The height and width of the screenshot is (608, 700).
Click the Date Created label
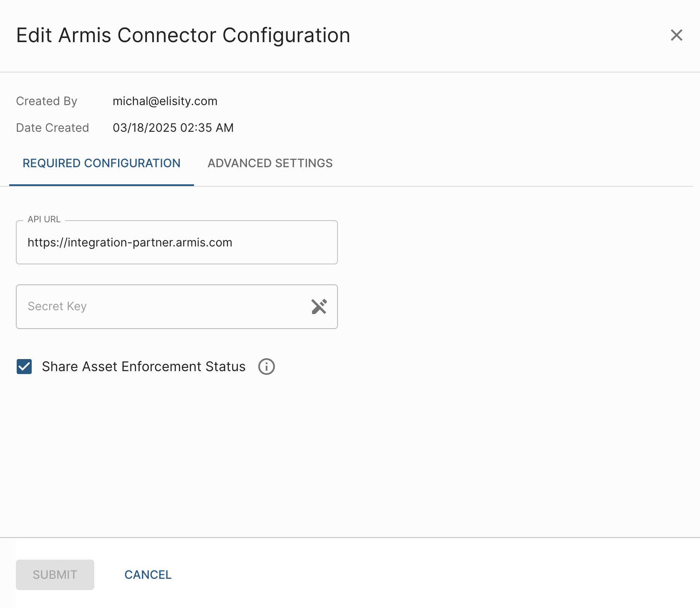(x=52, y=128)
